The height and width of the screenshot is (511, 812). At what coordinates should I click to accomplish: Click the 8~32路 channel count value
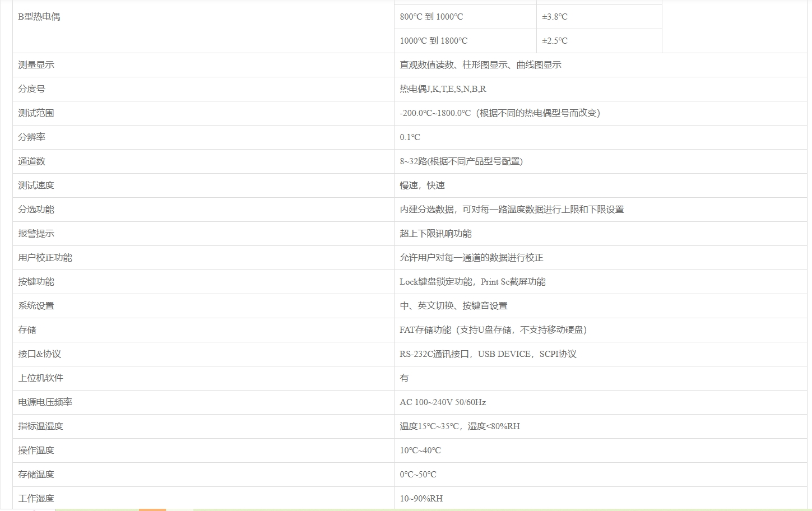[x=461, y=161]
